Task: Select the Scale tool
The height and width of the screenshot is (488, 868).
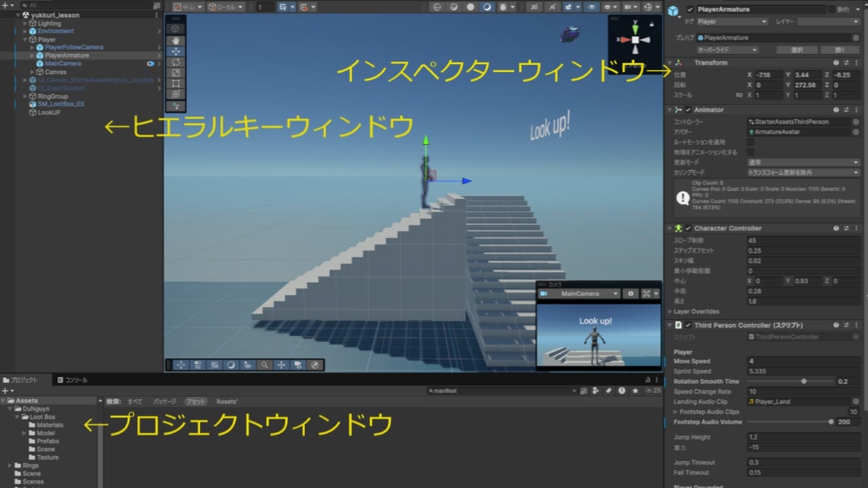Action: tap(176, 71)
